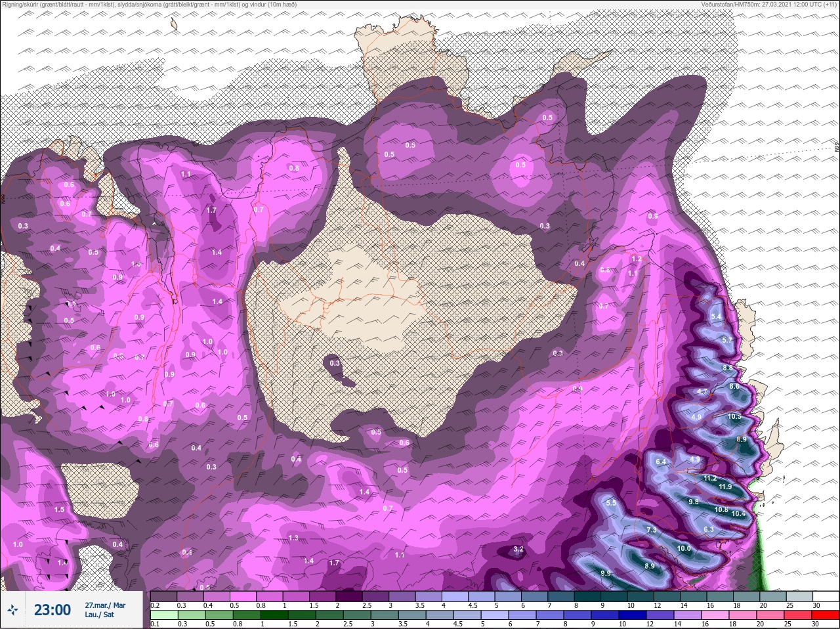Click the date text '27.mar./ Mar'
This screenshot has height=629, width=840.
click(x=105, y=605)
